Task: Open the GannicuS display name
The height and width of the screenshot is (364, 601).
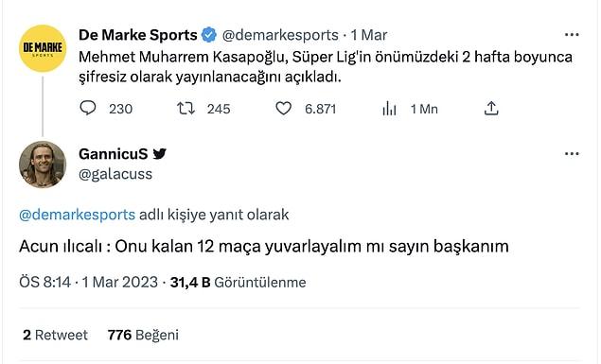Action: coord(113,154)
